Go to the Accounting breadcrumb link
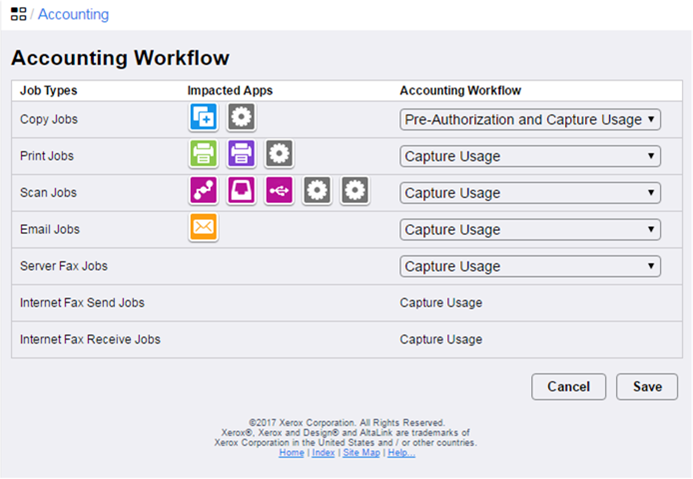This screenshot has width=693, height=479. 73,15
